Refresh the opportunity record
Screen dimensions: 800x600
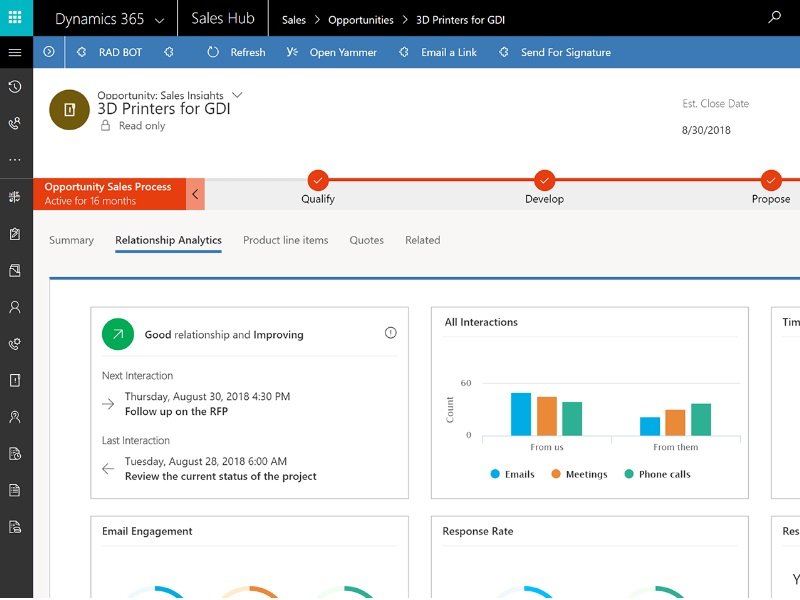[x=236, y=52]
